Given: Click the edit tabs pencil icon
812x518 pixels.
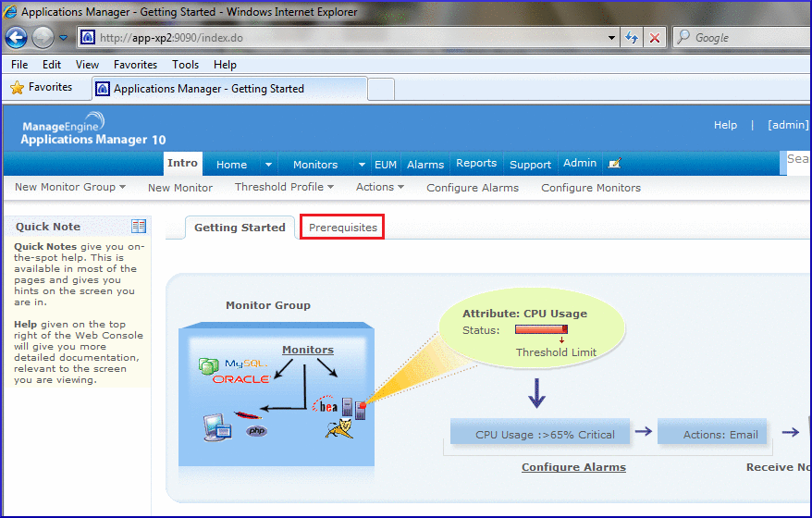Looking at the screenshot, I should pyautogui.click(x=614, y=164).
